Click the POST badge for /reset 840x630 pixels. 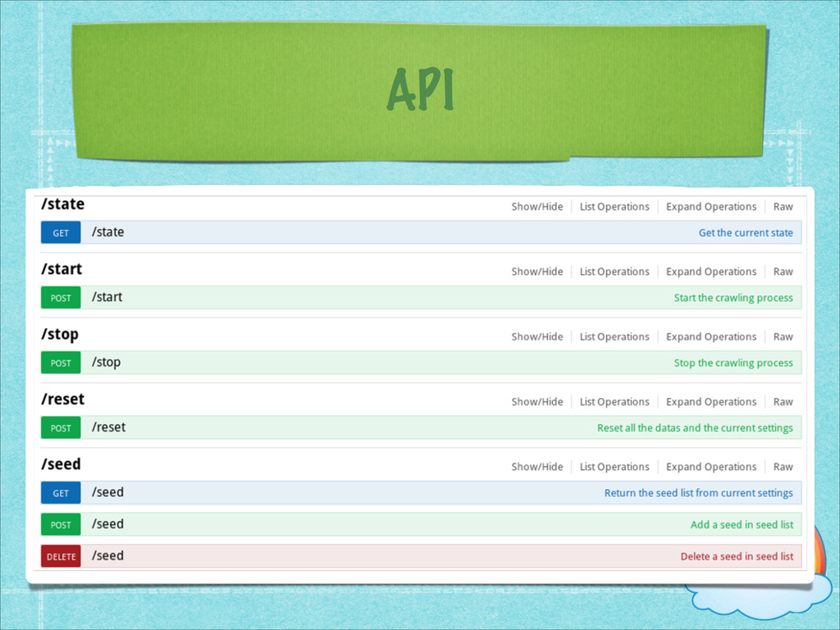pyautogui.click(x=61, y=428)
